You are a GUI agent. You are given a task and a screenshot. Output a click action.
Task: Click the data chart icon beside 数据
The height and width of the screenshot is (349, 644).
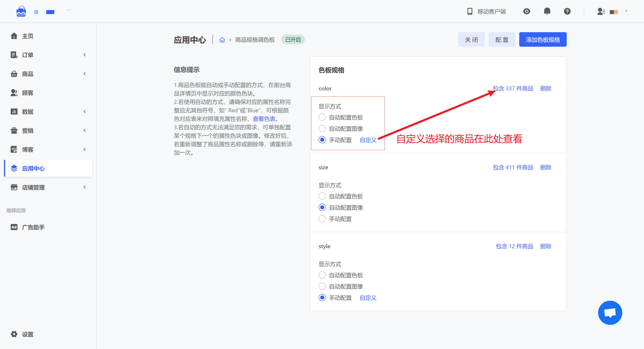coord(14,112)
